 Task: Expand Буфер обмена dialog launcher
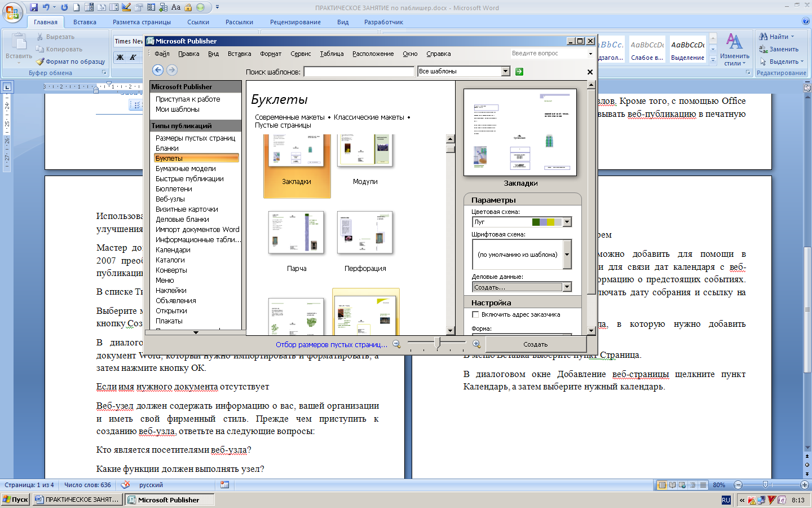(x=104, y=73)
